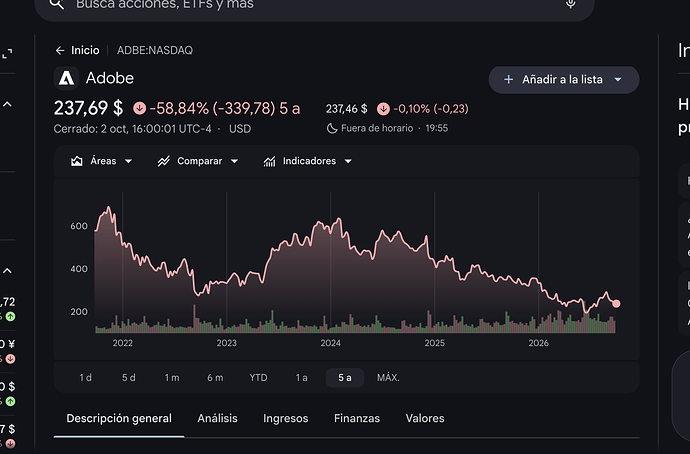Click the 2025 label on the chart axis
The width and height of the screenshot is (690, 454).
click(434, 343)
